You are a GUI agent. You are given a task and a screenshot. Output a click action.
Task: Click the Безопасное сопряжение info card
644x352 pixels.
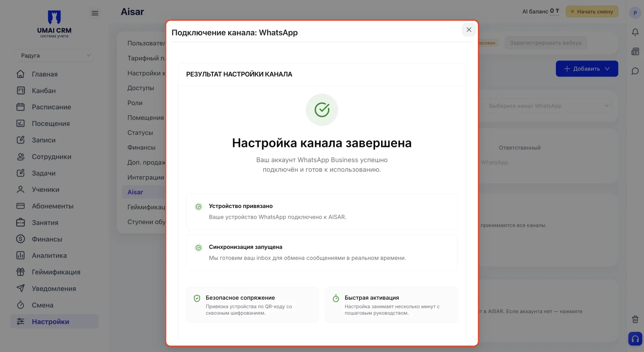pos(253,305)
